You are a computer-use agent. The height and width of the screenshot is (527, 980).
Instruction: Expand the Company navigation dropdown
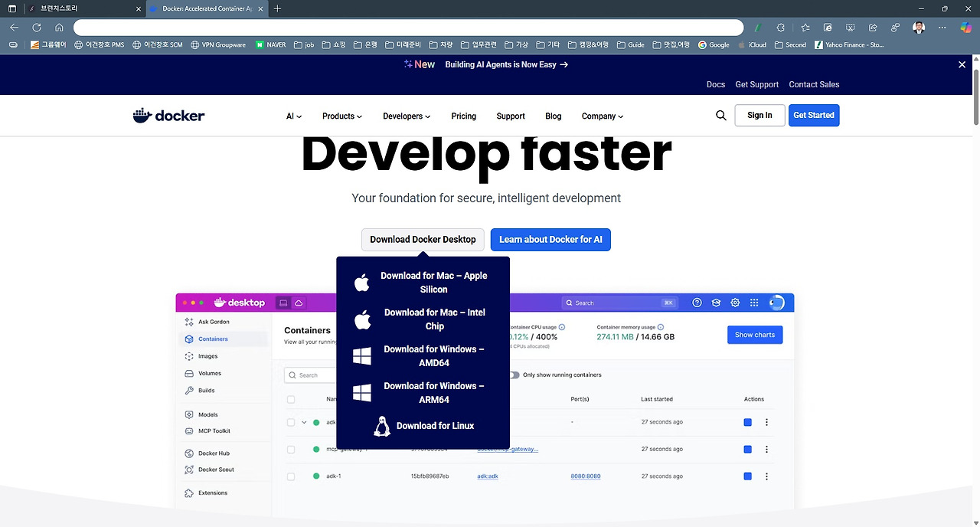point(602,116)
